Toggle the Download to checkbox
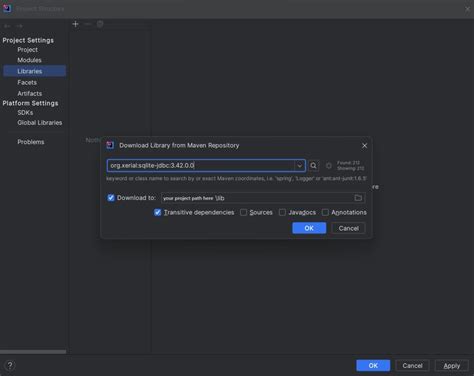This screenshot has width=474, height=376. [111, 198]
